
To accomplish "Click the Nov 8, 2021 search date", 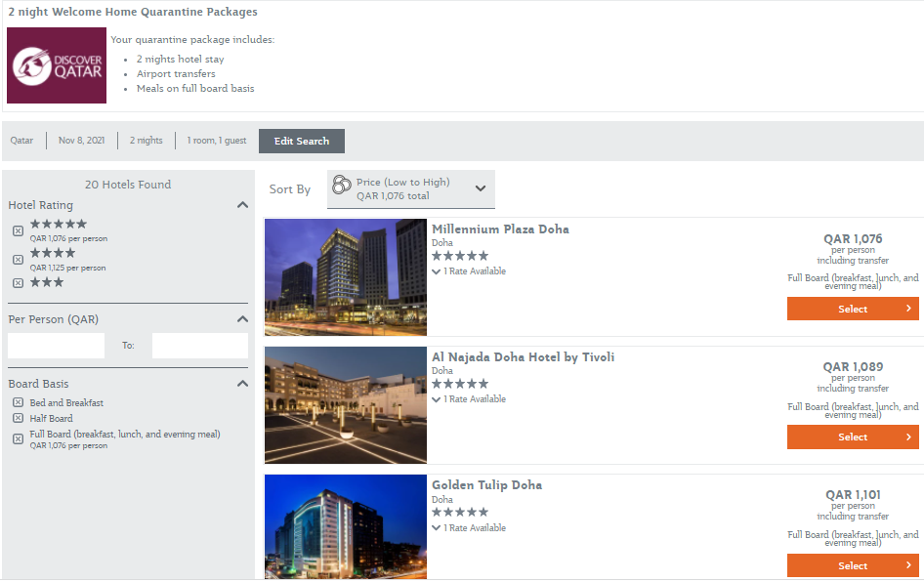I will tap(81, 141).
